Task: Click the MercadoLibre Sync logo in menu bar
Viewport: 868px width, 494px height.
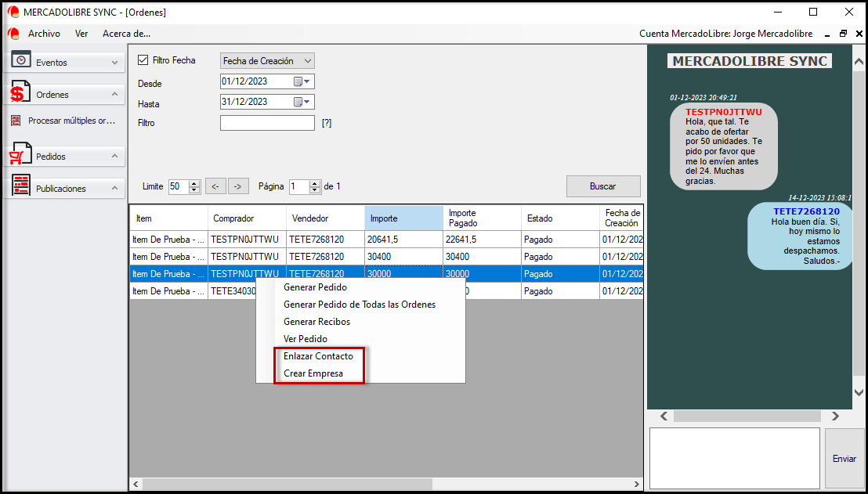Action: click(14, 34)
